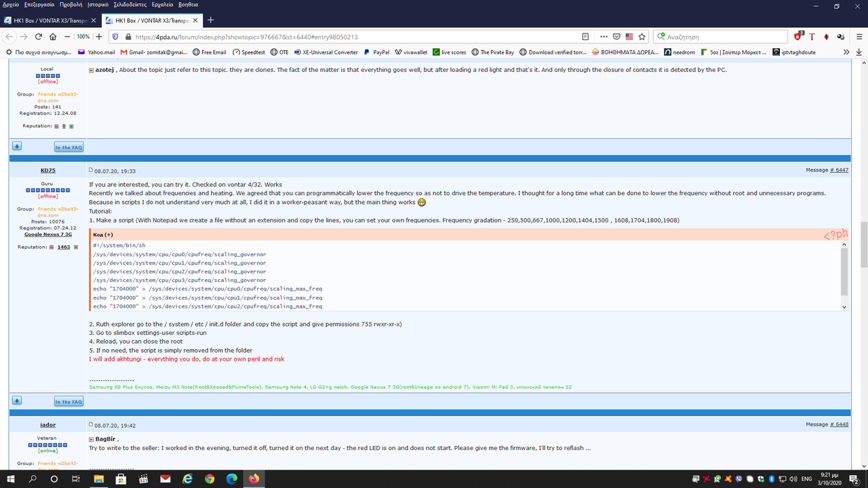868x488 pixels.
Task: Expand the Код (+) code block
Action: click(103, 235)
